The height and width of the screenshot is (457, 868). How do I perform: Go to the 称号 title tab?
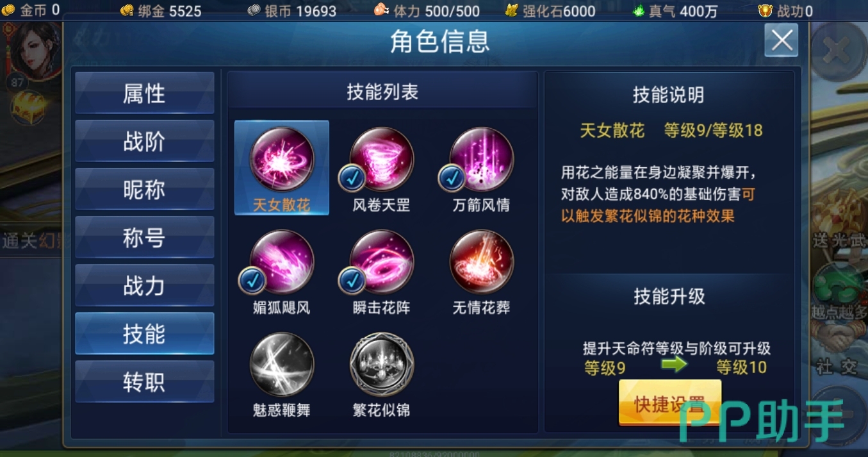pos(145,237)
